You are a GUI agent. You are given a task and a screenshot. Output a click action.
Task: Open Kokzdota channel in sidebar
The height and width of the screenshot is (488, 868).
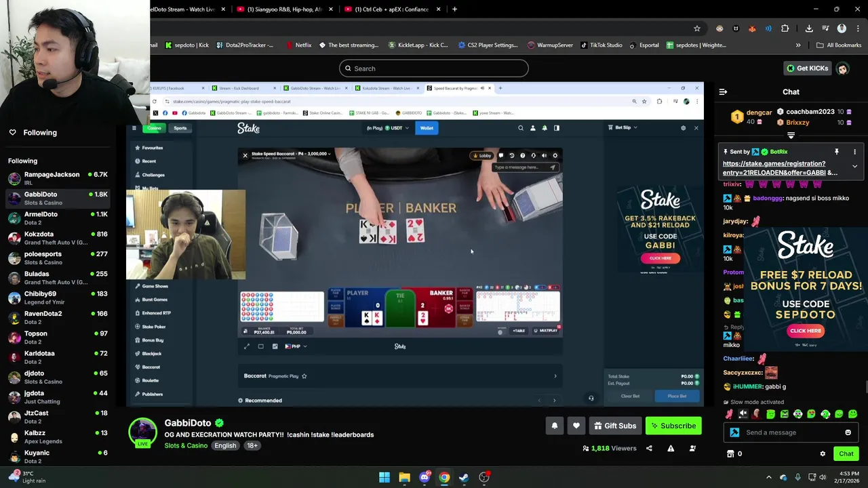58,238
